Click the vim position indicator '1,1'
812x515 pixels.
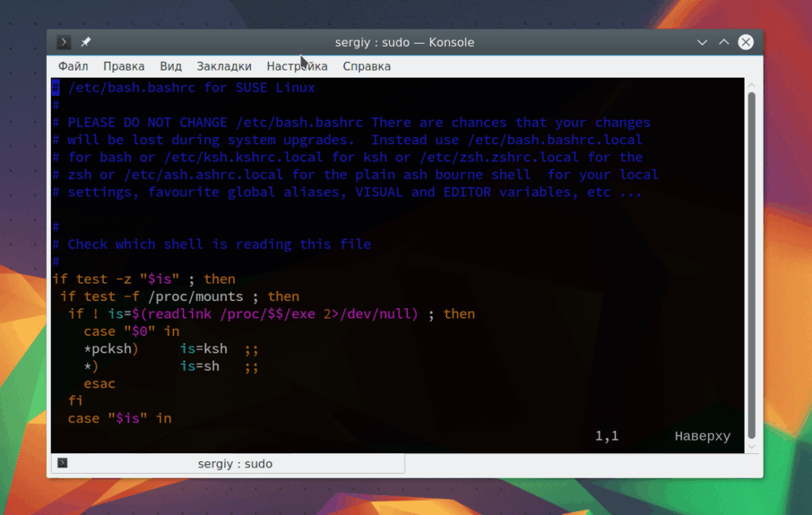(x=607, y=437)
